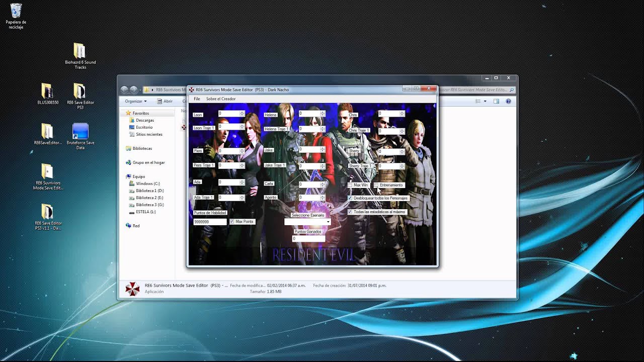Open the Organizar dropdown in Explorer

click(136, 101)
